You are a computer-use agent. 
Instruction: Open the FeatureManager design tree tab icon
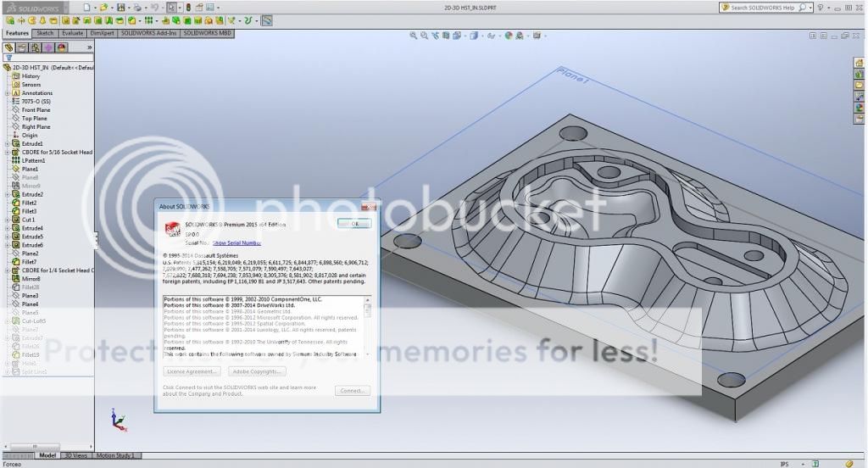tap(9, 47)
